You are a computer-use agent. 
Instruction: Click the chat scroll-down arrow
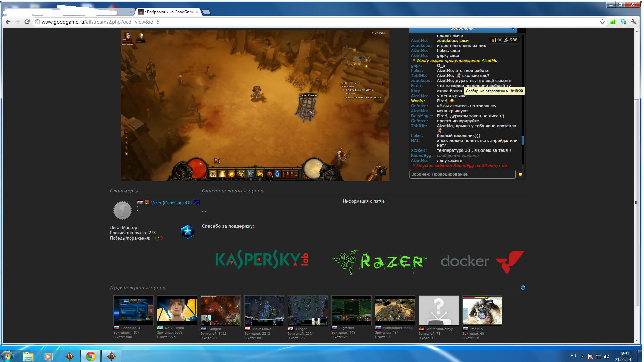523,167
